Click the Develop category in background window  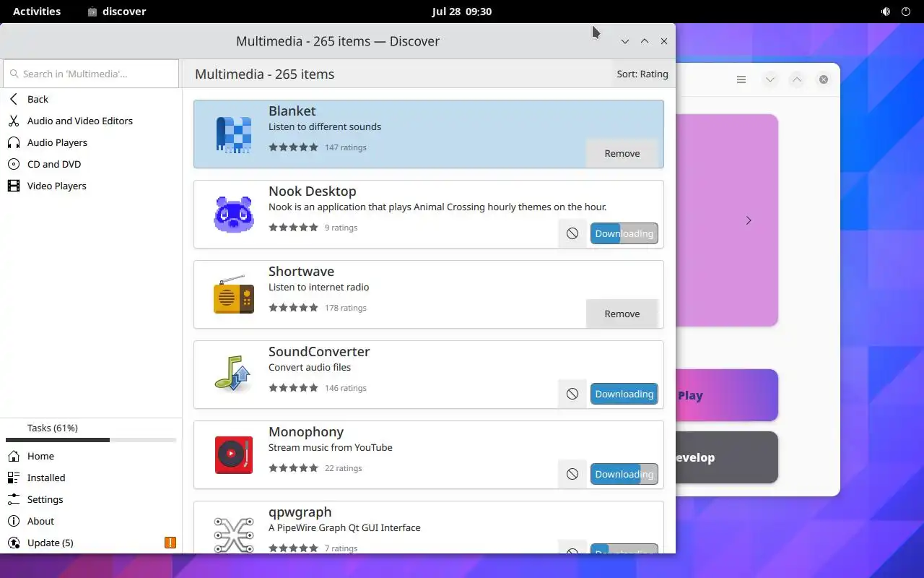click(x=726, y=457)
